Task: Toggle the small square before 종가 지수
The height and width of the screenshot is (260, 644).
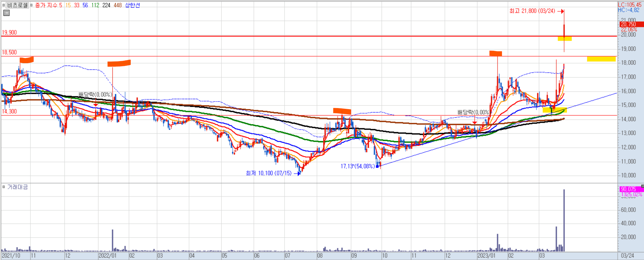Action: [x=31, y=5]
